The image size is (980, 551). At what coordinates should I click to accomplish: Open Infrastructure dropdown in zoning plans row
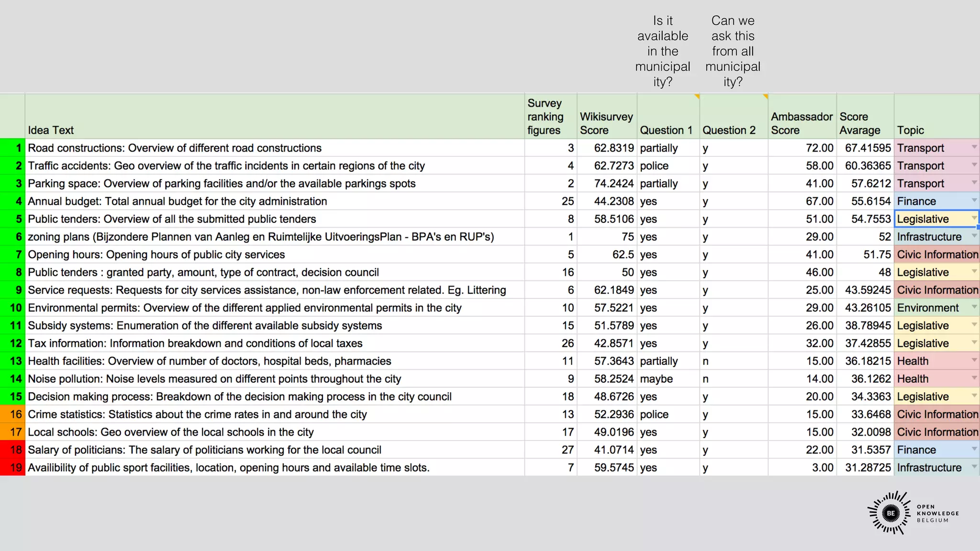pos(974,236)
